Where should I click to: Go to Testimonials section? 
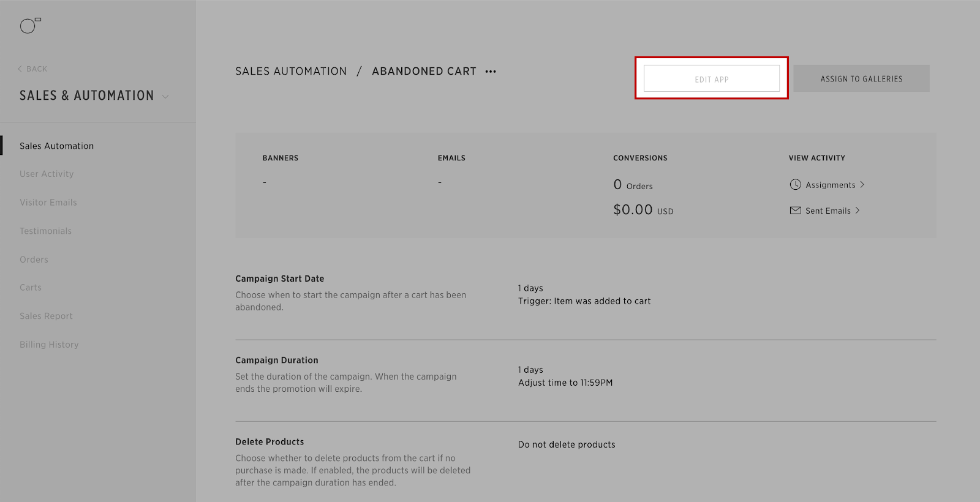(46, 231)
